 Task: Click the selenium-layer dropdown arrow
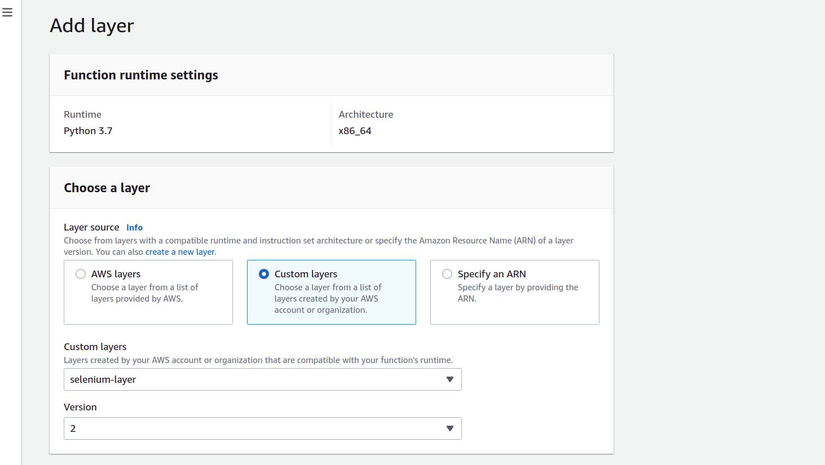[449, 380]
